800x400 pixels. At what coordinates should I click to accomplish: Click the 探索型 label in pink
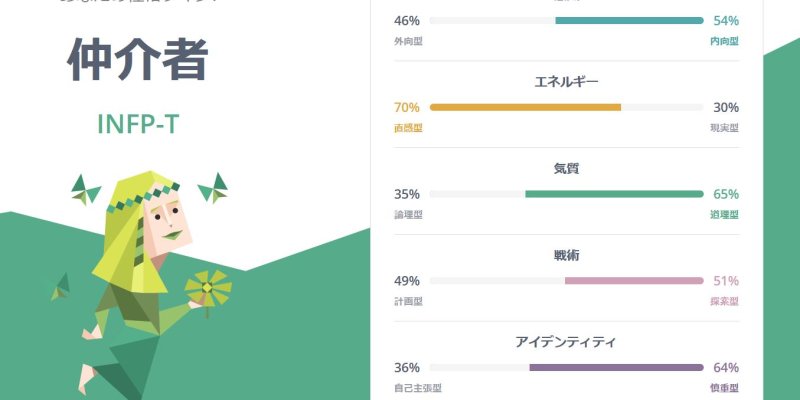point(724,302)
